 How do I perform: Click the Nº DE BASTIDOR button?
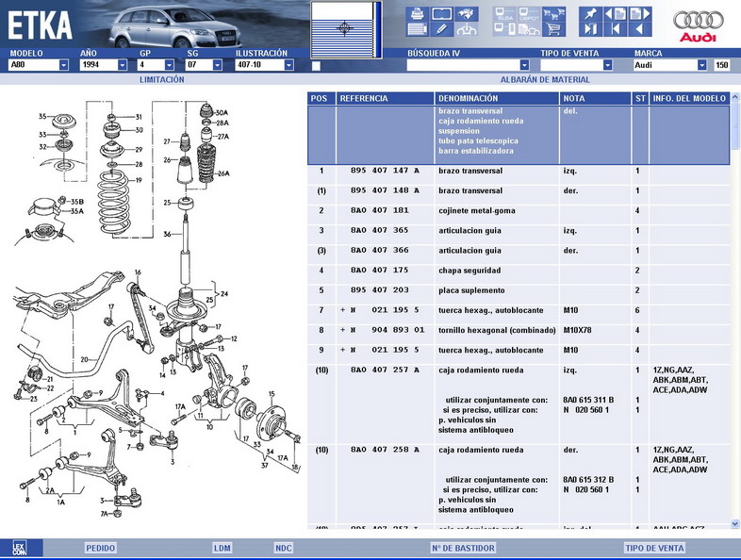click(463, 548)
